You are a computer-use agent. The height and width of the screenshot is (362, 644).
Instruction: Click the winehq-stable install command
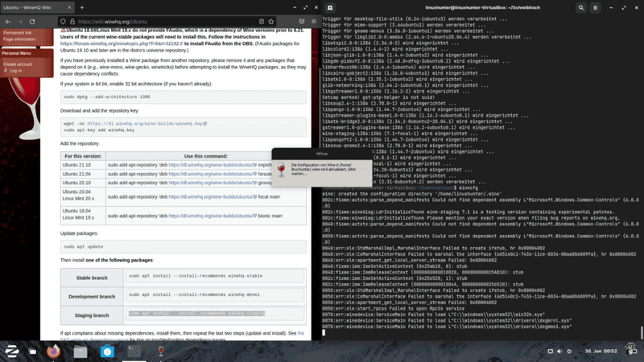[196, 276]
